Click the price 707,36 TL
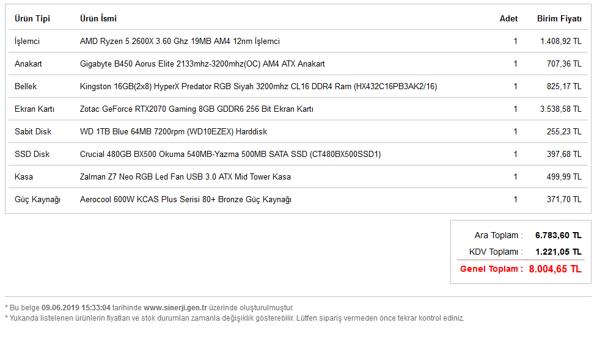The image size is (597, 364). (564, 64)
